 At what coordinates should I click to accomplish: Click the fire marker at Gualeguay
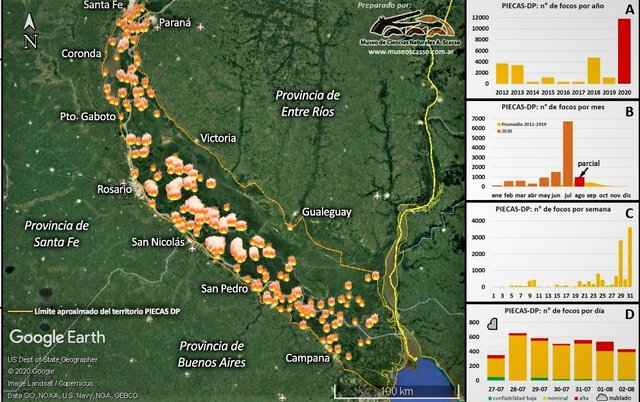pos(290,227)
